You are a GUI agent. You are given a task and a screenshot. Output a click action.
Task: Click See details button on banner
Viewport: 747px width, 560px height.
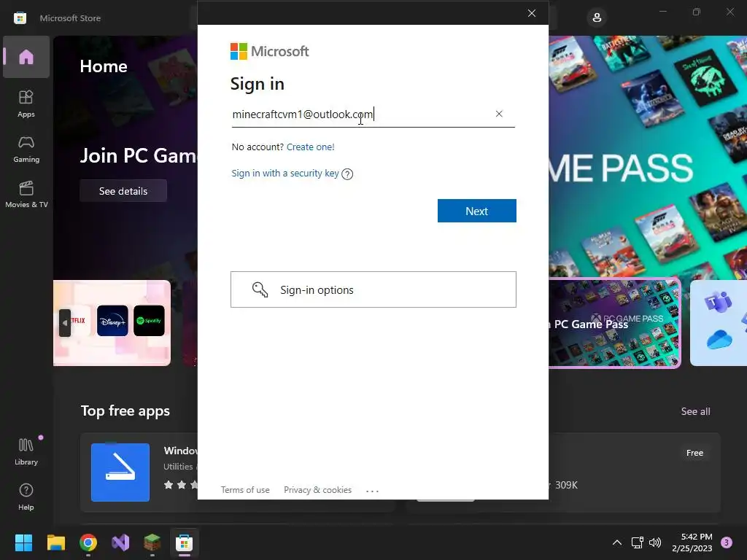point(123,191)
